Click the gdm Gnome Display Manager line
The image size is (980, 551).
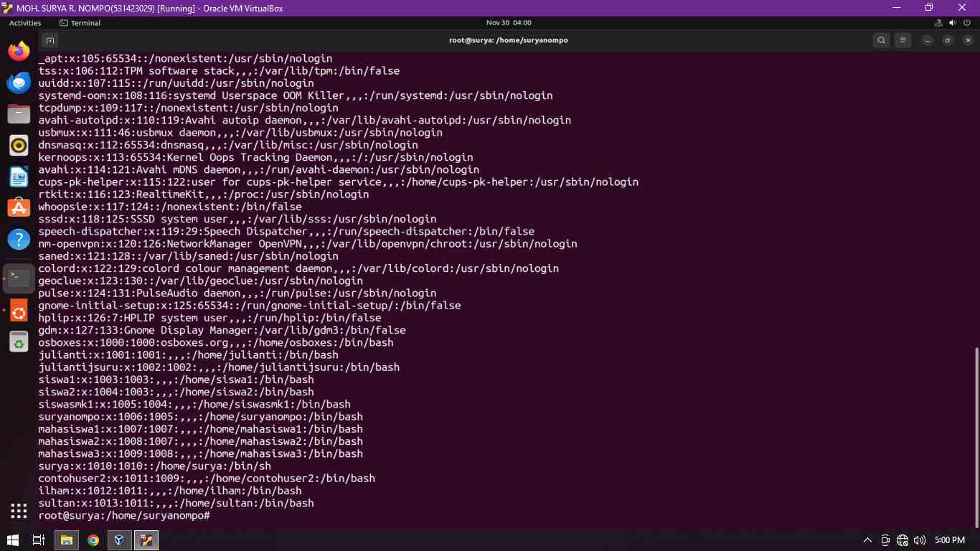coord(222,330)
